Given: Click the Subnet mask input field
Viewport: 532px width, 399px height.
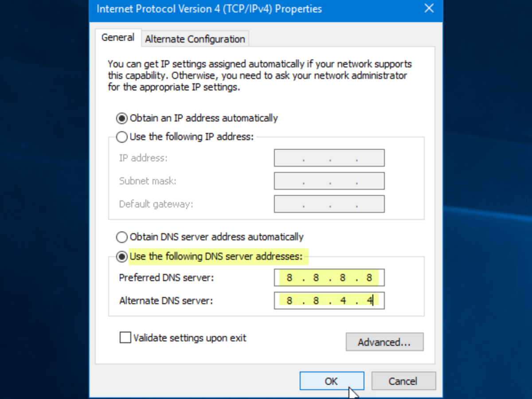Looking at the screenshot, I should (329, 181).
